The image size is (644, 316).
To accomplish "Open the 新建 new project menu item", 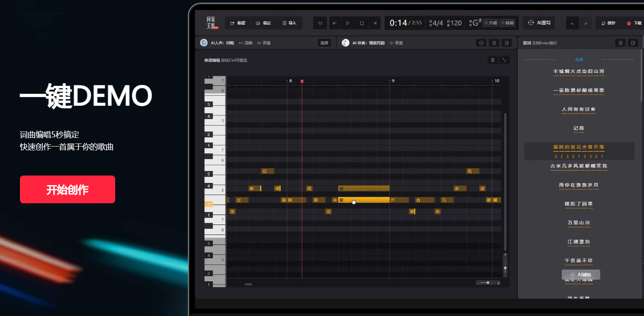I will [x=237, y=23].
